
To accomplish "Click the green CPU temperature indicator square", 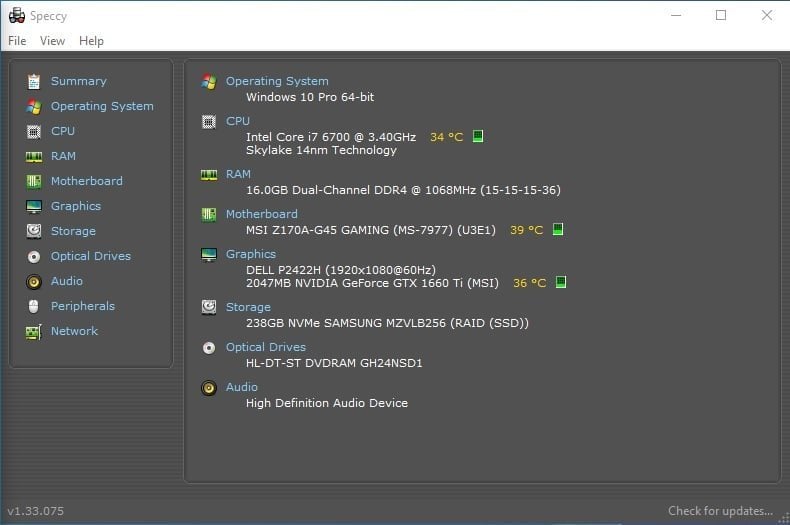I will (x=478, y=136).
